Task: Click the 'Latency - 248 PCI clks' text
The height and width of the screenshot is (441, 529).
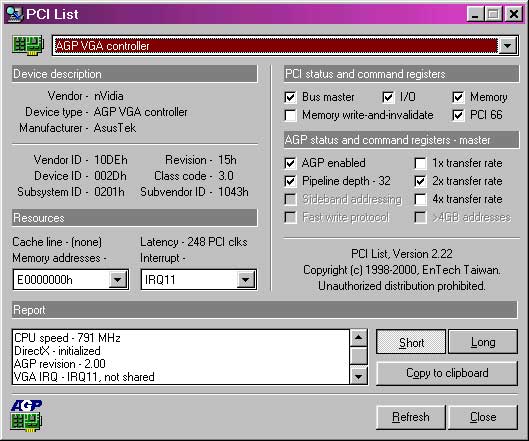Action: click(194, 242)
